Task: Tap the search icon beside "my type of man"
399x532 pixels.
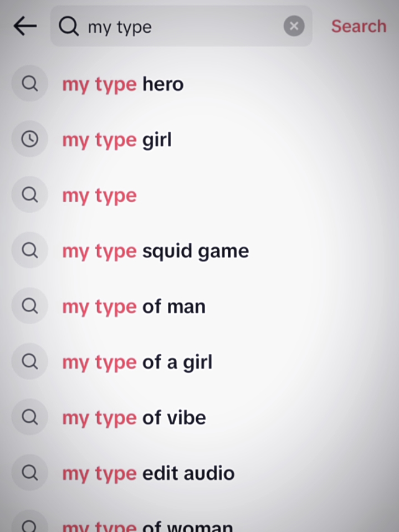Action: click(x=29, y=306)
